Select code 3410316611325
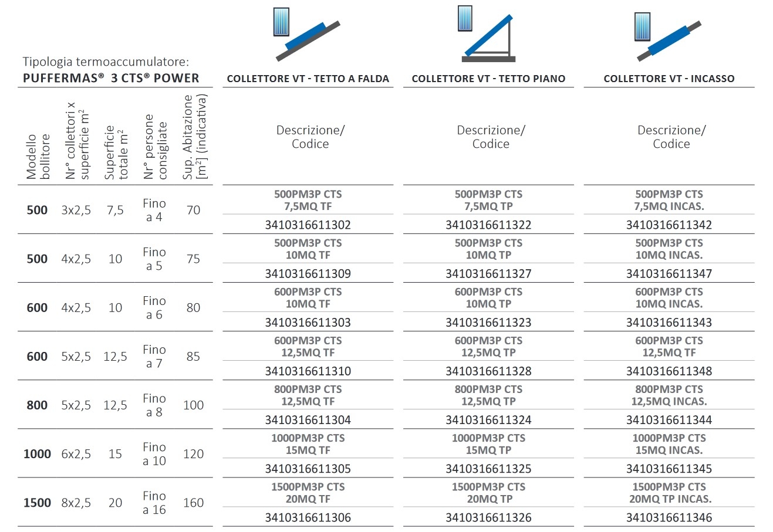Image resolution: width=773 pixels, height=532 pixels. coord(489,469)
